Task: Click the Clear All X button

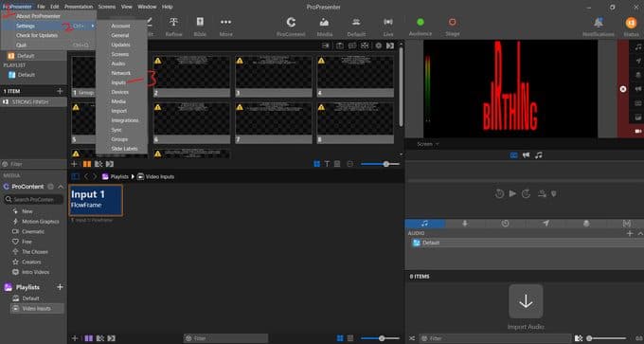Action: [623, 89]
